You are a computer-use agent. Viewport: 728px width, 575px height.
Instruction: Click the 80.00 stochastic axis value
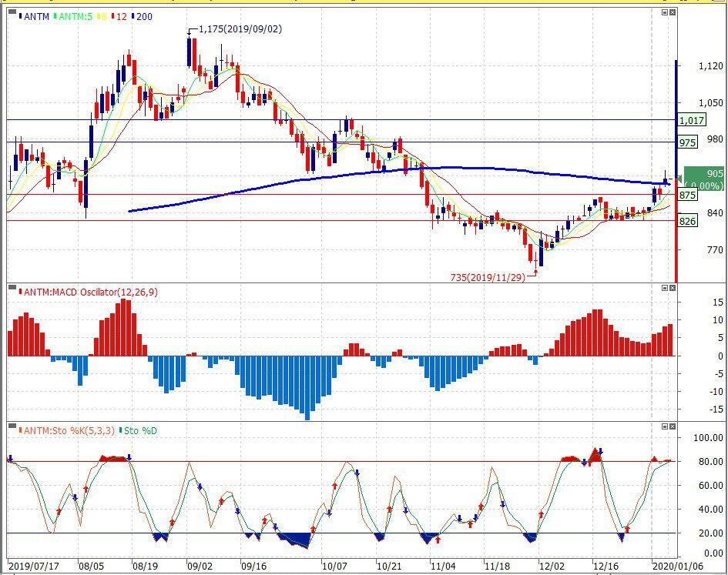tap(710, 462)
